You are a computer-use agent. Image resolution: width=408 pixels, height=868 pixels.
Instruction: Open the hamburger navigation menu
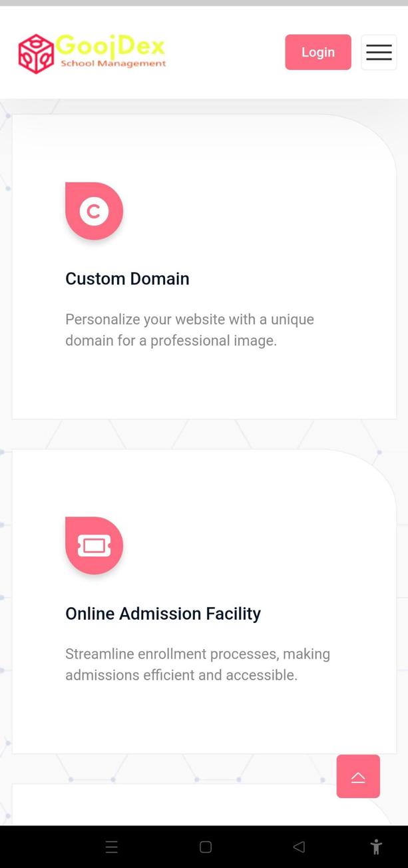click(379, 52)
